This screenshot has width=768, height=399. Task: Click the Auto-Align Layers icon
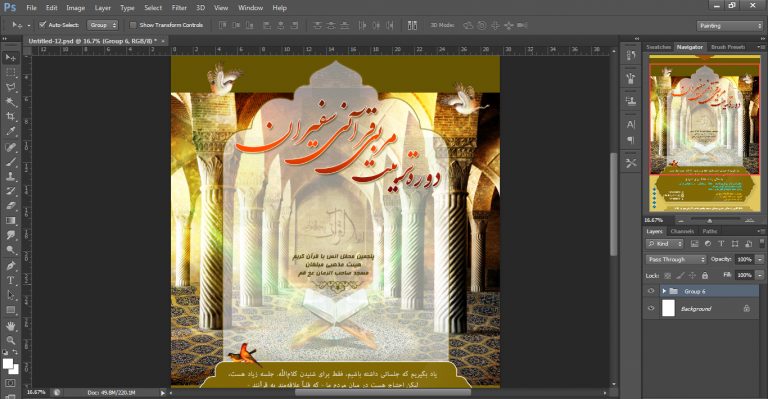412,25
